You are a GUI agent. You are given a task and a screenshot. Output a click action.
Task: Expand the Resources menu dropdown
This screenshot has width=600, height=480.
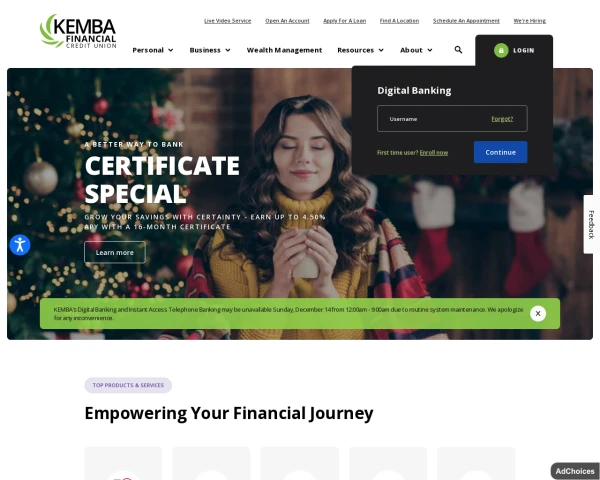360,50
